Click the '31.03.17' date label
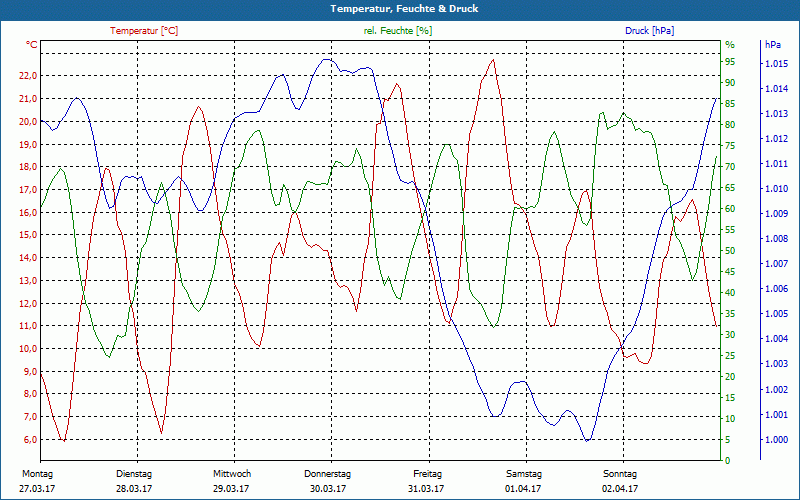The image size is (800, 500). (426, 489)
